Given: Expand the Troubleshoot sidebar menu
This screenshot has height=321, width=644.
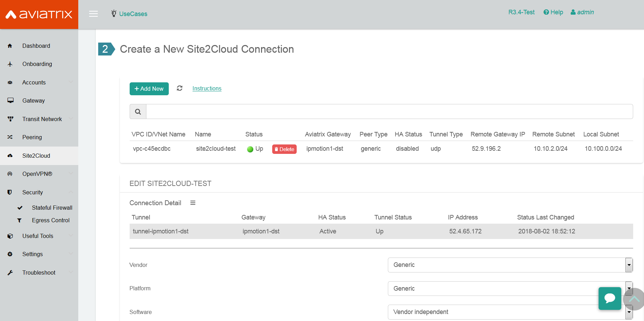Looking at the screenshot, I should pyautogui.click(x=39, y=273).
